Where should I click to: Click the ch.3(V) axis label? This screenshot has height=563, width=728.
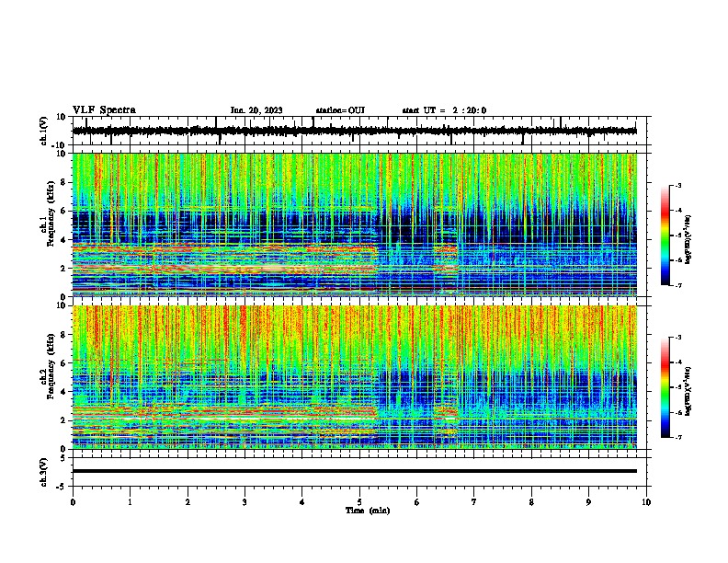(44, 472)
